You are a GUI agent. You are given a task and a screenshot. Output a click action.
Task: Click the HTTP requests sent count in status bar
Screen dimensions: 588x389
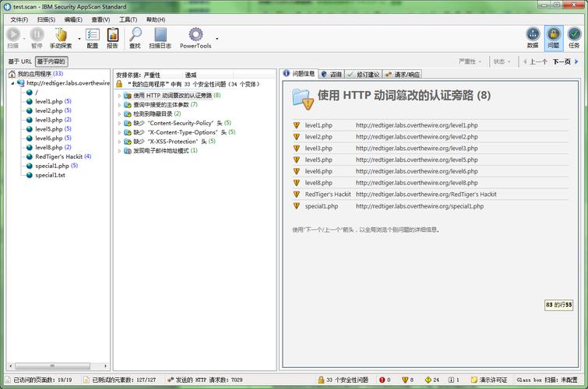(205, 380)
